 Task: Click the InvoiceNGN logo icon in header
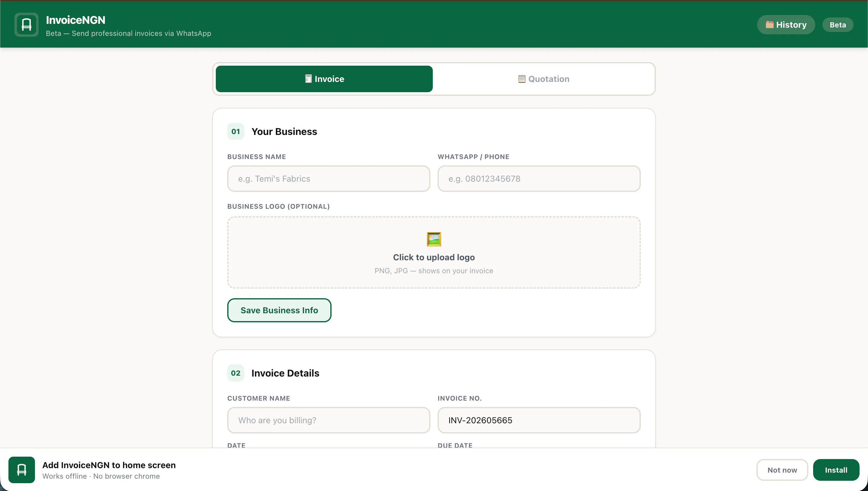click(x=26, y=25)
